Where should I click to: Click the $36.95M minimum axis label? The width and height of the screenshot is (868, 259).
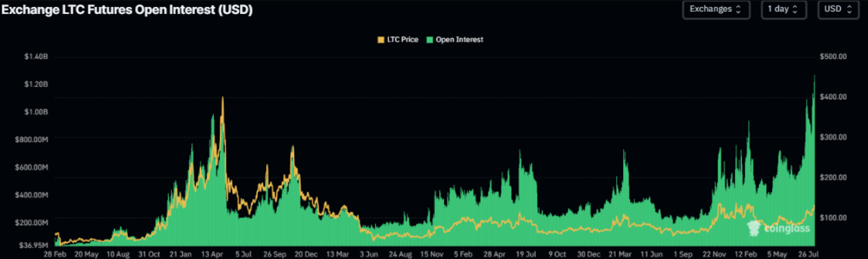click(x=32, y=244)
